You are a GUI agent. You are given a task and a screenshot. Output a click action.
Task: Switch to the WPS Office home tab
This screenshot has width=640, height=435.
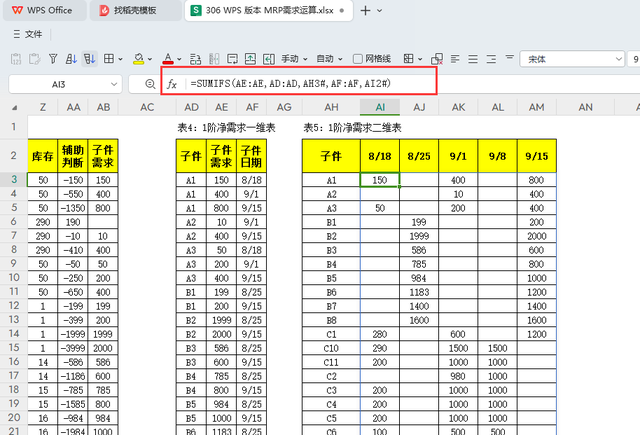44,10
